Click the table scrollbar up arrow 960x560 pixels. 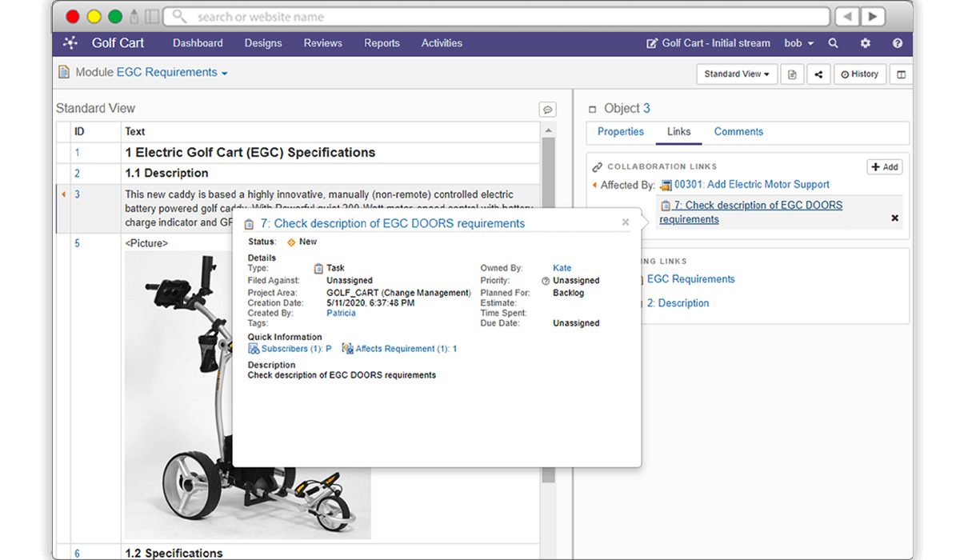[x=548, y=130]
